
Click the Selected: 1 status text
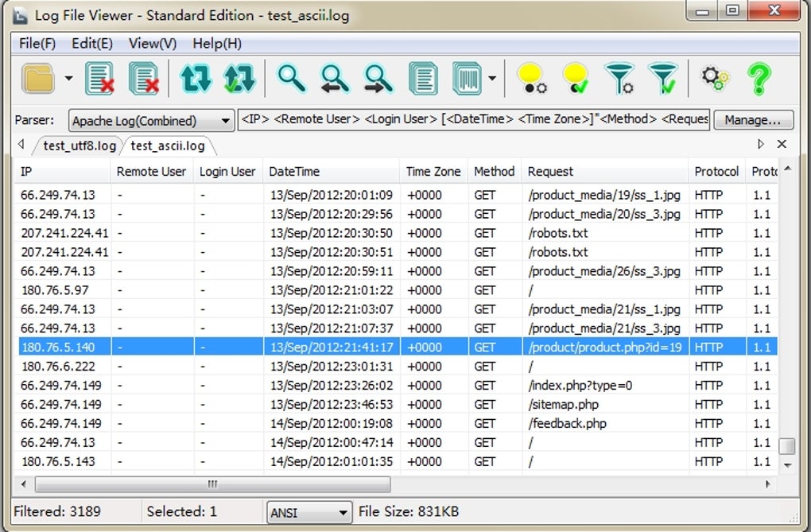tap(181, 511)
